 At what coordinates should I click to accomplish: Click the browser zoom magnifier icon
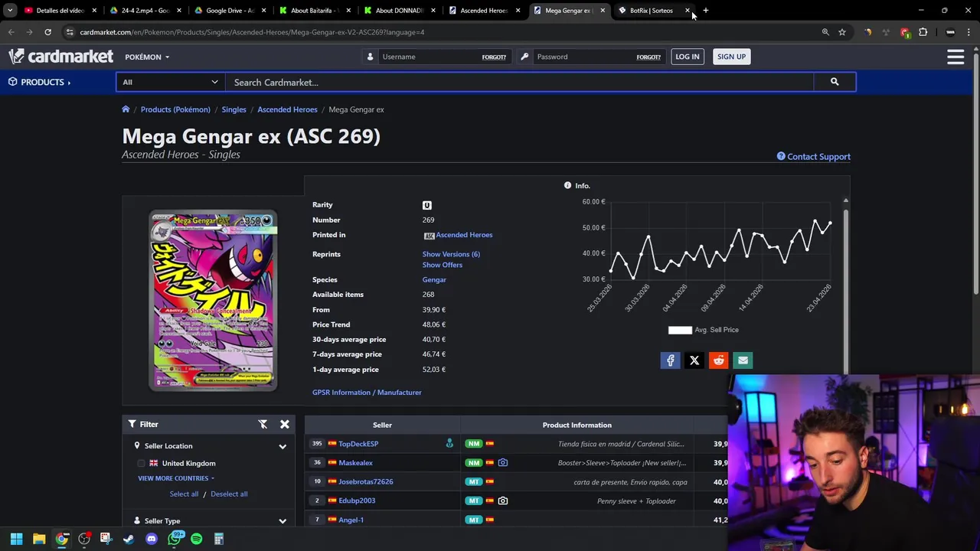(x=825, y=32)
